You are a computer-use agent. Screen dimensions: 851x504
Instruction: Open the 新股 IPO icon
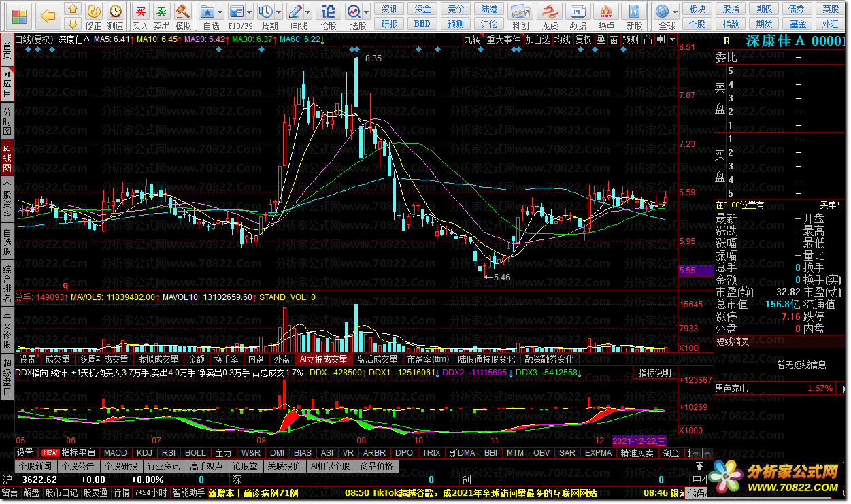pyautogui.click(x=634, y=11)
